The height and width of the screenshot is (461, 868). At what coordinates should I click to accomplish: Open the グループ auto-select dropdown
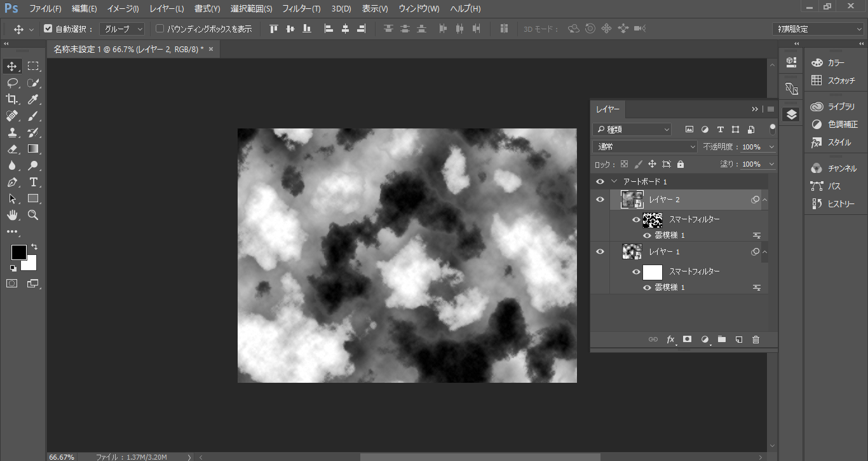coord(121,29)
